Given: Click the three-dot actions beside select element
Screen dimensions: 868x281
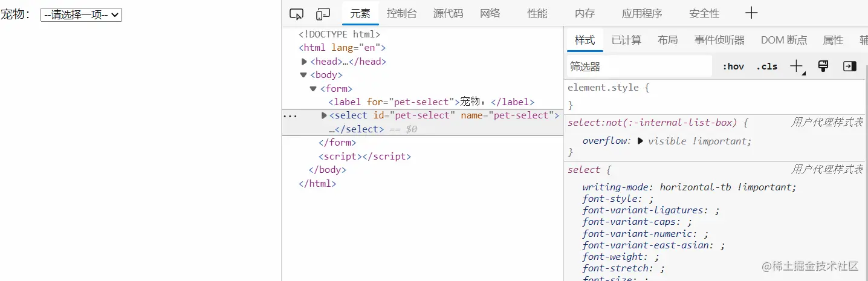Looking at the screenshot, I should 290,115.
